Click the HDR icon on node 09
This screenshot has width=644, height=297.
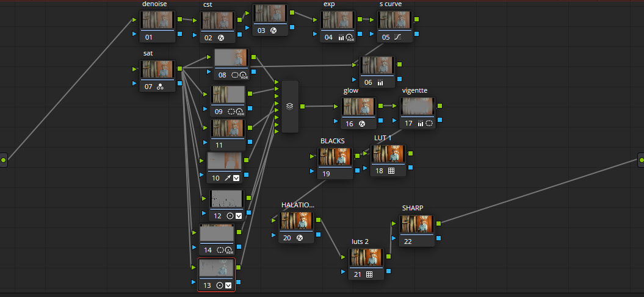pos(241,112)
